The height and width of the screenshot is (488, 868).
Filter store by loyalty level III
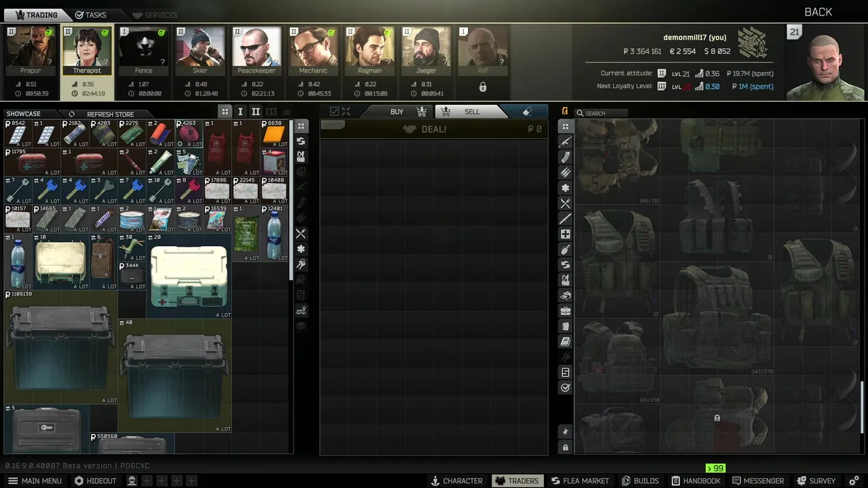(x=271, y=112)
